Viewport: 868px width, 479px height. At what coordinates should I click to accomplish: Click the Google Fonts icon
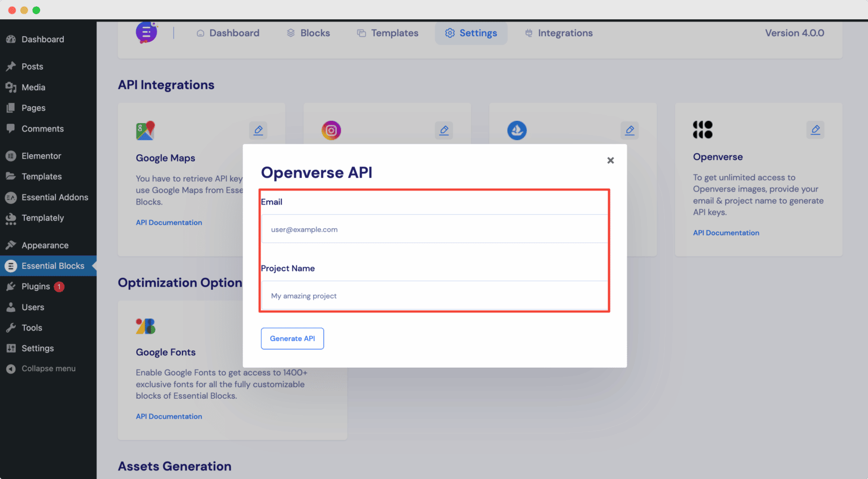[x=145, y=325]
